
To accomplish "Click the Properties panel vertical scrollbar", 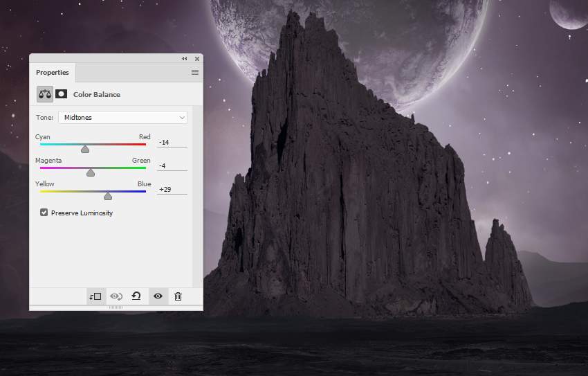I will click(x=198, y=197).
